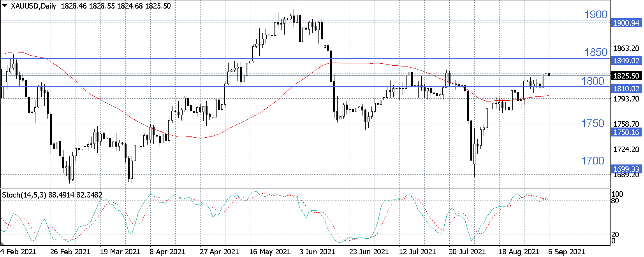644x257 pixels.
Task: Click the 12 Jul 2021 date label
Action: point(417,252)
